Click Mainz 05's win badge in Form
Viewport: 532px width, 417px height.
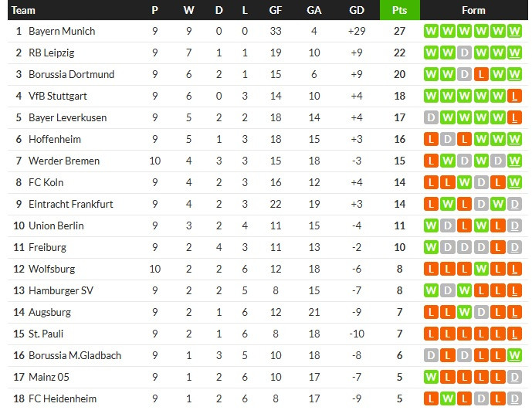click(x=430, y=378)
